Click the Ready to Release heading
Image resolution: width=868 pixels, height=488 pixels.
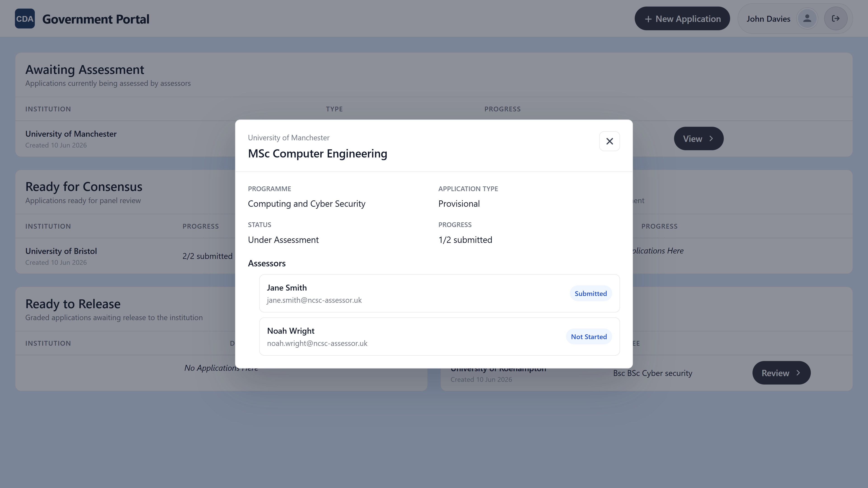point(73,304)
